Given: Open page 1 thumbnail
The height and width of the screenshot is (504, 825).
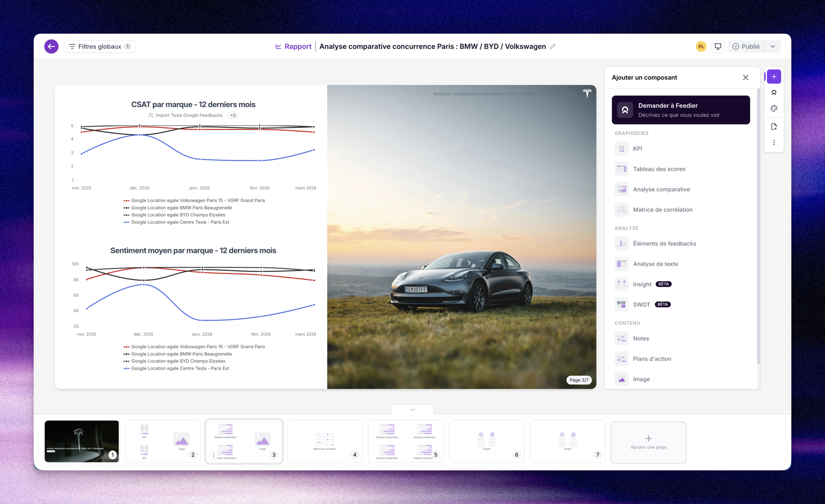Looking at the screenshot, I should (82, 441).
